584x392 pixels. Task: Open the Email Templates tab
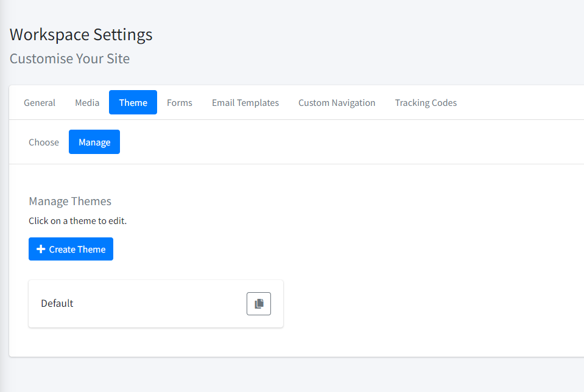pos(245,103)
